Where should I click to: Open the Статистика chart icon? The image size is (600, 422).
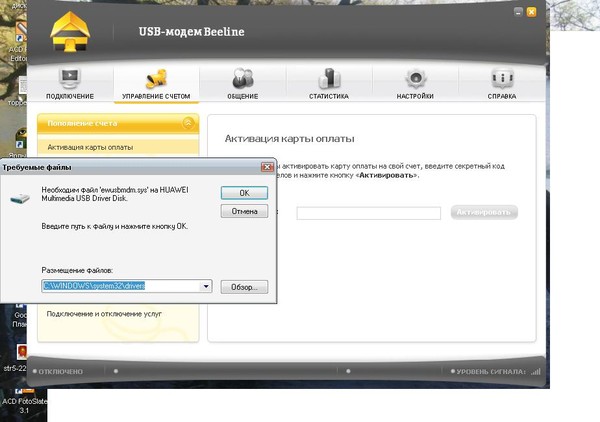pos(329,79)
